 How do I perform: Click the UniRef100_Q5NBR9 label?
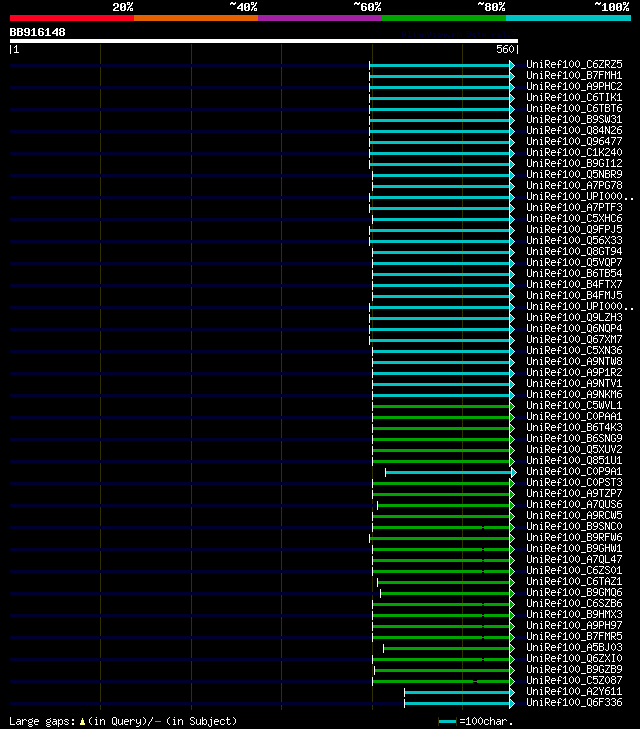tap(574, 174)
